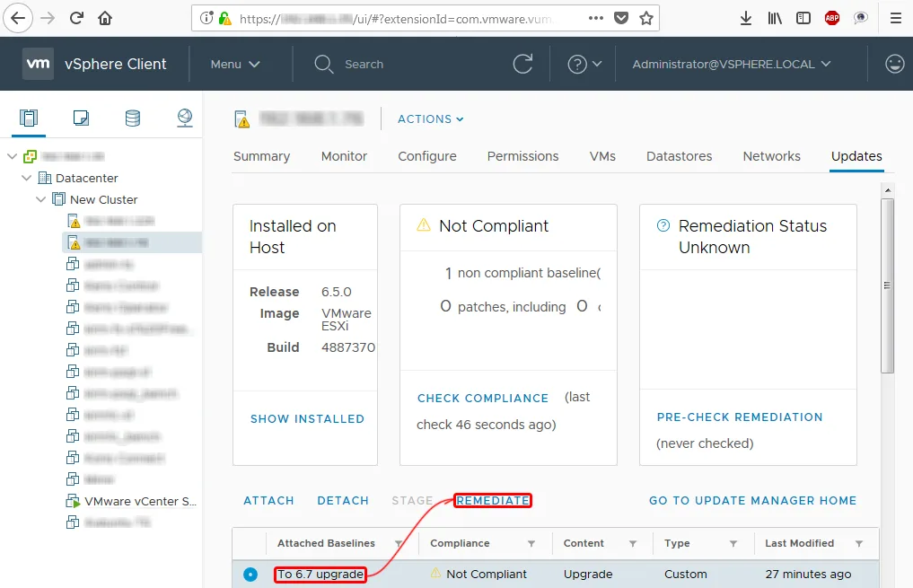Filter the Content column

coord(632,543)
